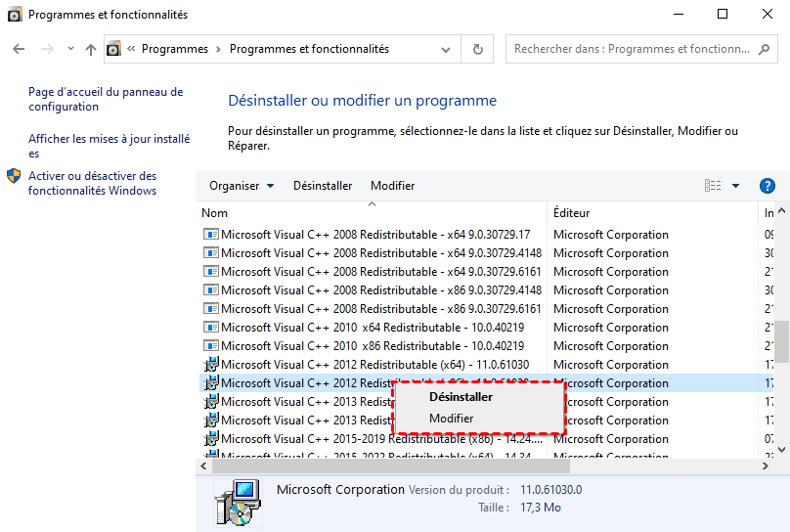The width and height of the screenshot is (790, 532).
Task: Select Visual C++ 2008 x86 9.0.30729.6161 row
Action: [x=487, y=309]
